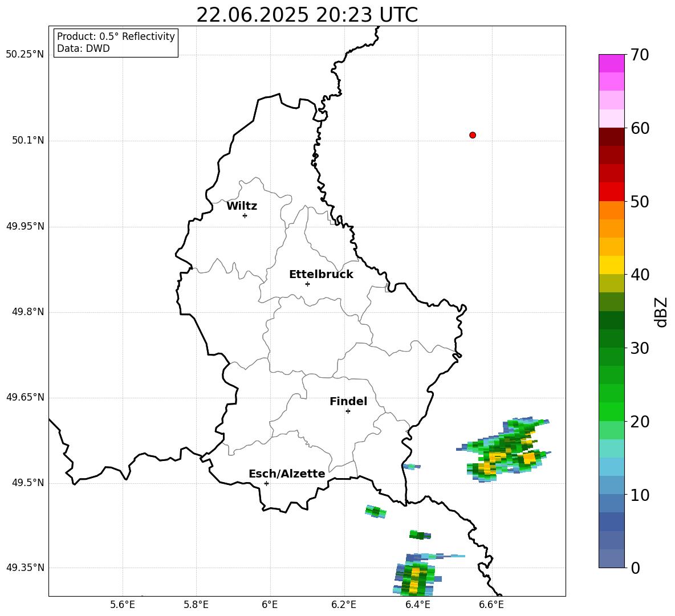Click the longitude label 6.6°E
Image resolution: width=675 pixels, height=616 pixels.
(491, 605)
